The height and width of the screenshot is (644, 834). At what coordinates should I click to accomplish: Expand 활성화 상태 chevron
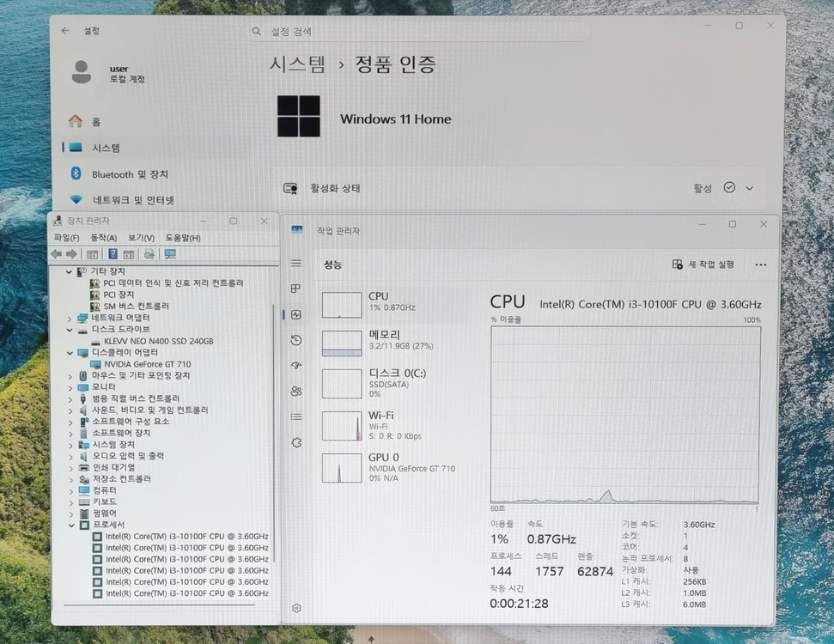click(750, 188)
